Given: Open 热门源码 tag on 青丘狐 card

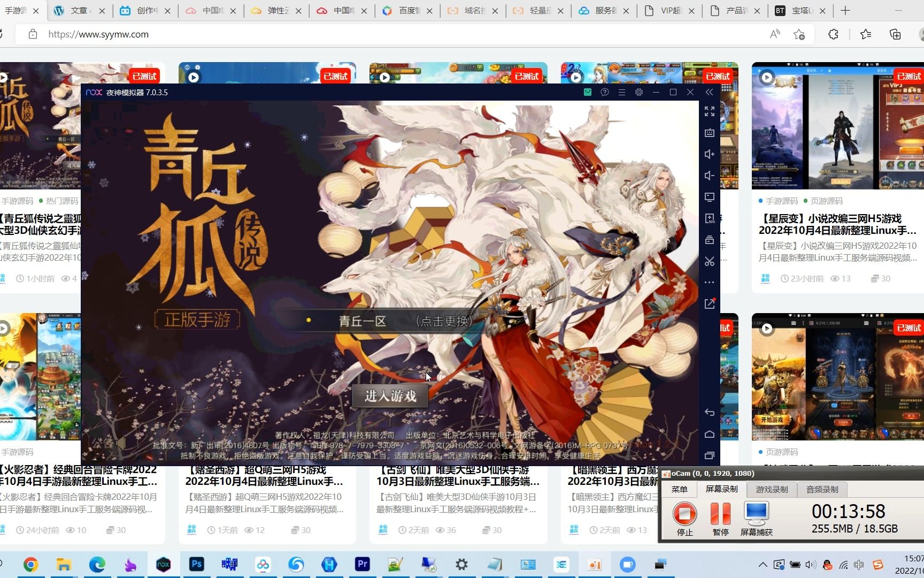Looking at the screenshot, I should [61, 201].
